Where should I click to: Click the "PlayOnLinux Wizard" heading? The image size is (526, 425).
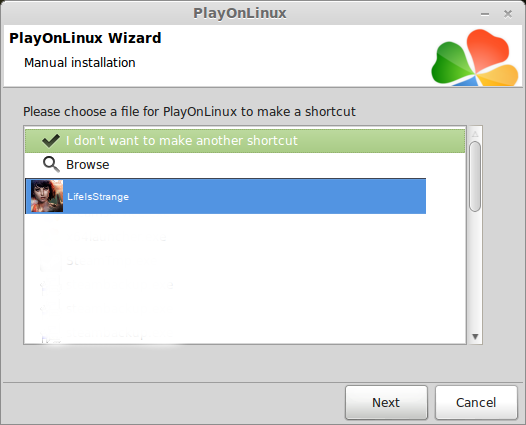coord(85,38)
